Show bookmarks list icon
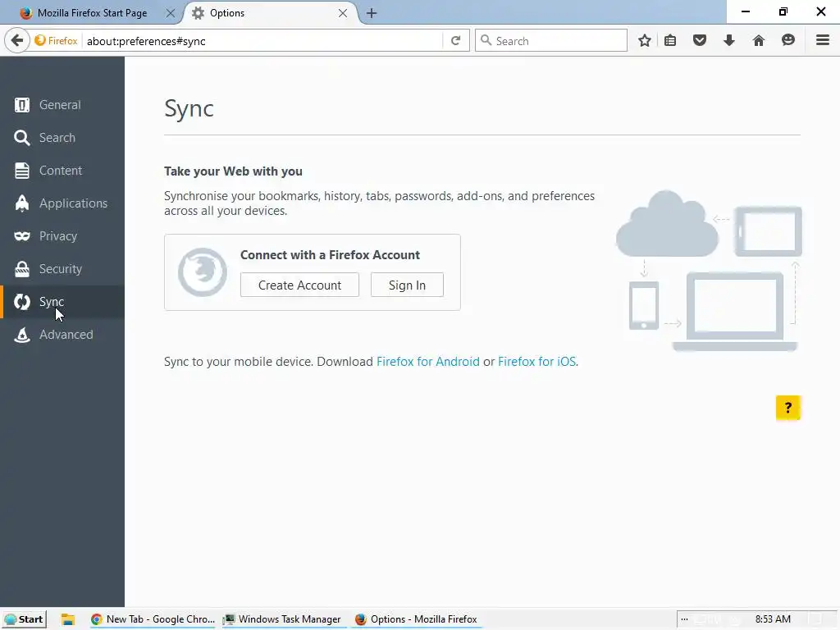 click(670, 41)
